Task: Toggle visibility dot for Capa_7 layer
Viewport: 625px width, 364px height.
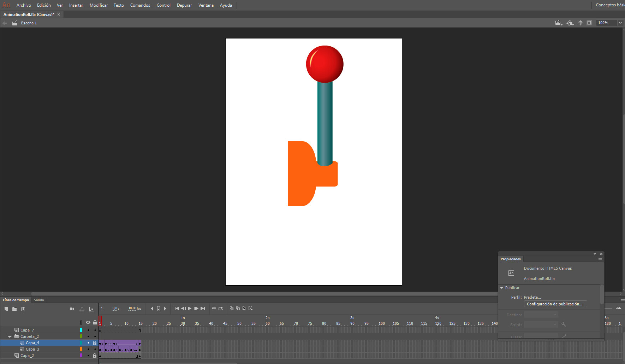Action: pos(88,330)
